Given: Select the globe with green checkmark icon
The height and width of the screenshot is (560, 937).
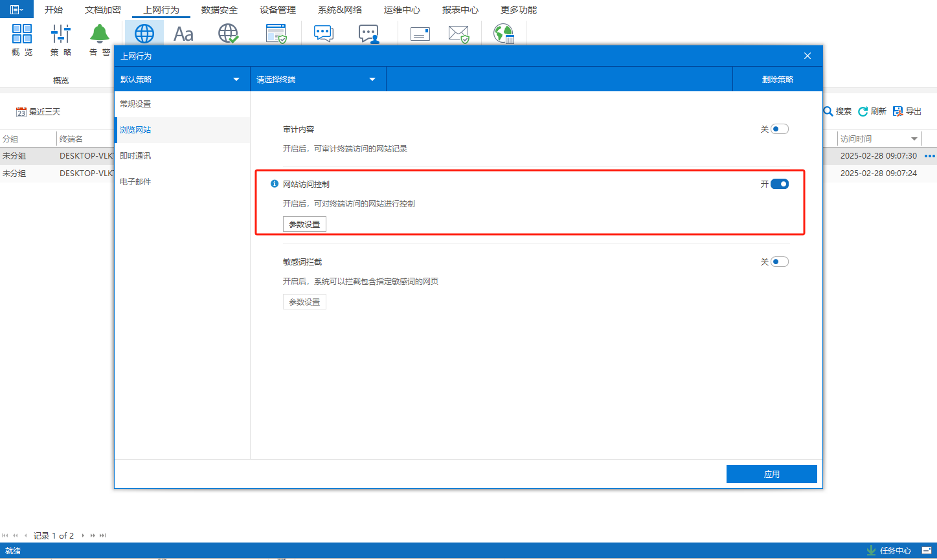Looking at the screenshot, I should [229, 34].
